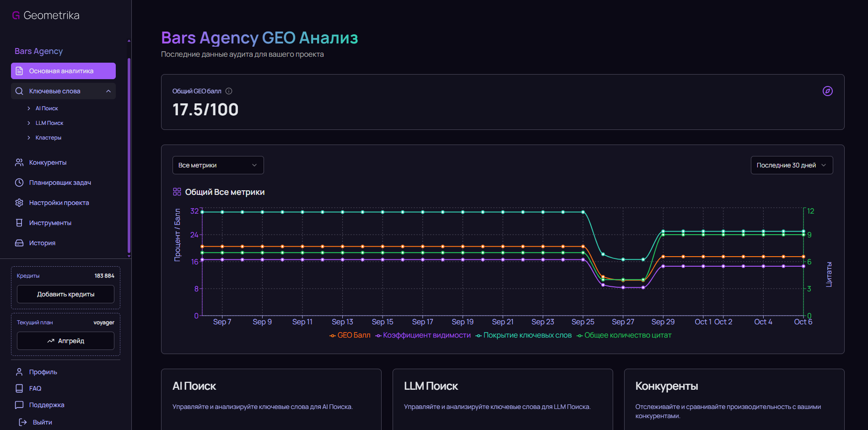Open the Последние 30 дней dropdown
Viewport: 868px width, 430px height.
click(x=791, y=165)
